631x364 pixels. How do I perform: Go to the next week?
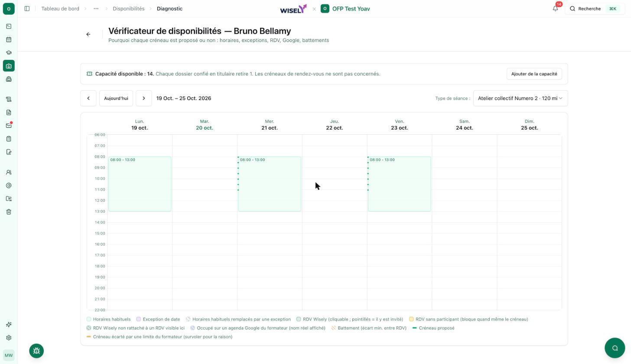144,98
